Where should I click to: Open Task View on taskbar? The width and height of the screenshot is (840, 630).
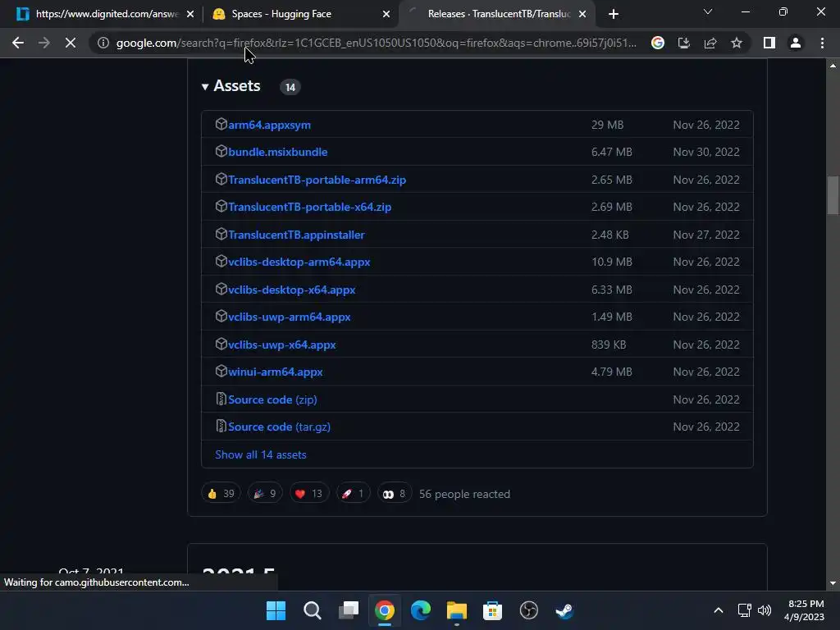click(x=348, y=610)
